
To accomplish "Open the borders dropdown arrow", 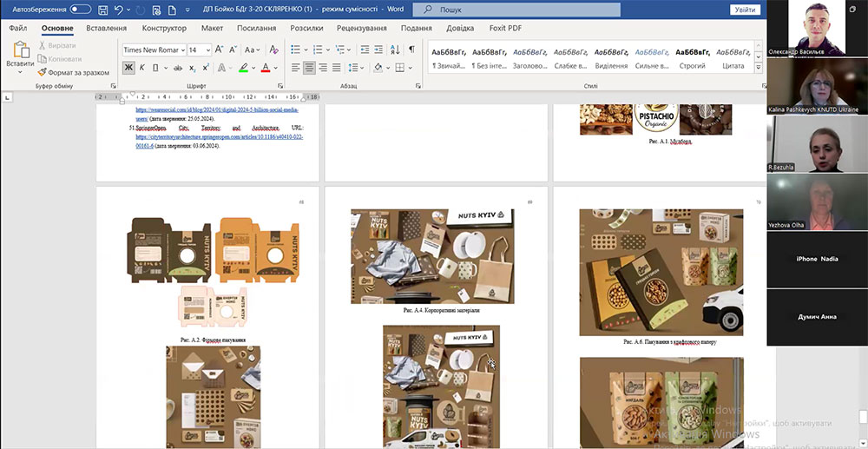I will (x=411, y=68).
